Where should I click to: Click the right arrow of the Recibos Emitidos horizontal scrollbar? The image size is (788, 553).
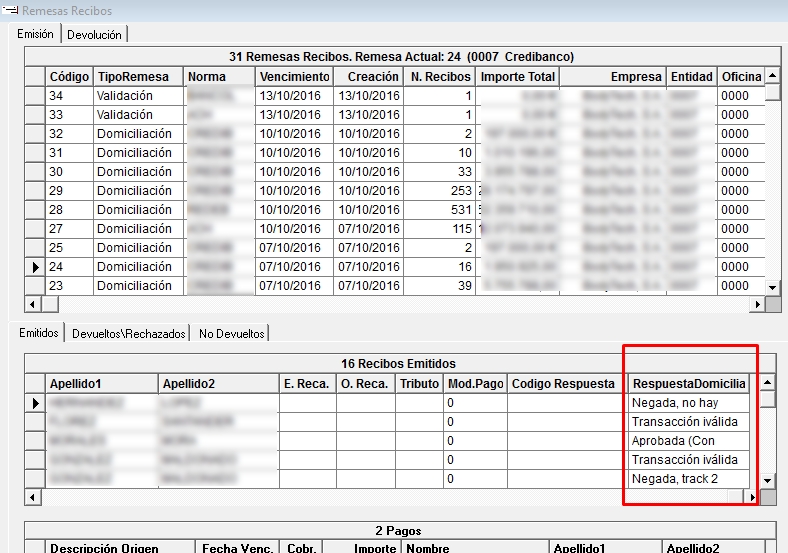[752, 497]
